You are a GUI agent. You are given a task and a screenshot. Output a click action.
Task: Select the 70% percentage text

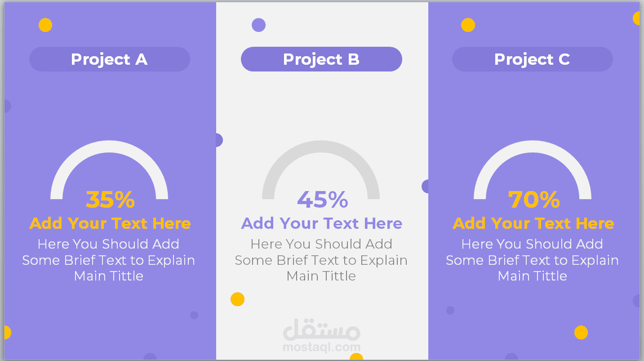534,200
